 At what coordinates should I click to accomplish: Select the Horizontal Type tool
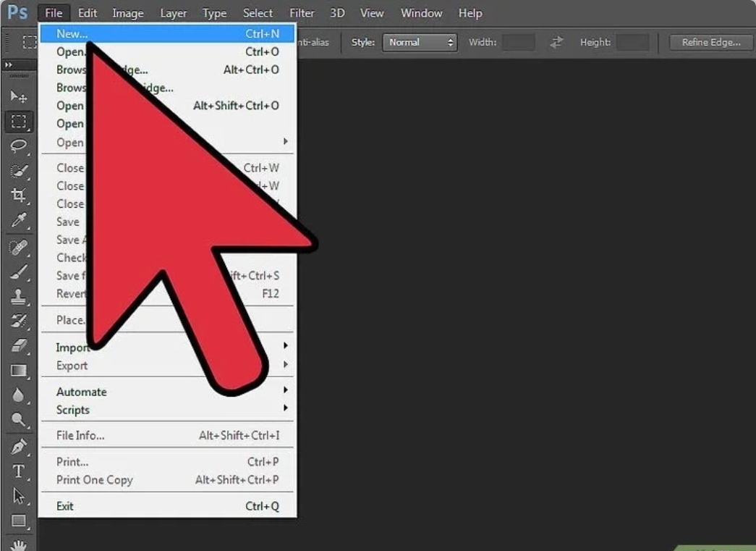(x=18, y=471)
